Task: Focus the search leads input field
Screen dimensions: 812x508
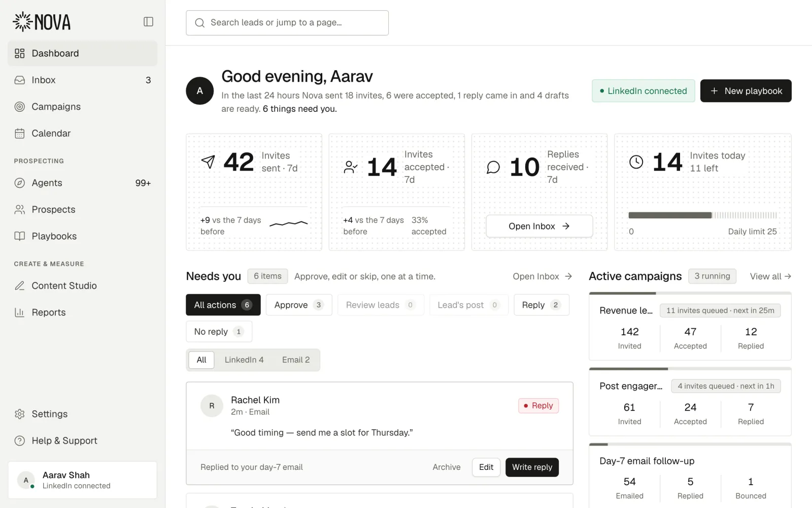Action: coord(287,23)
